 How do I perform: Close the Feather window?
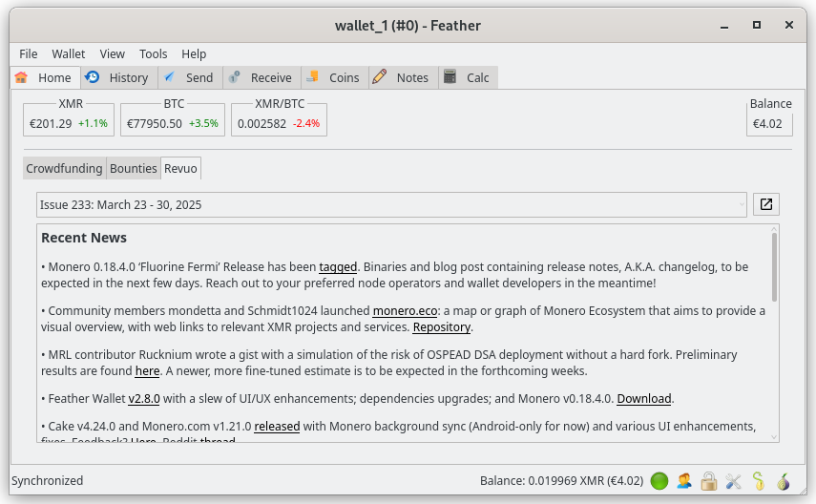(x=789, y=25)
